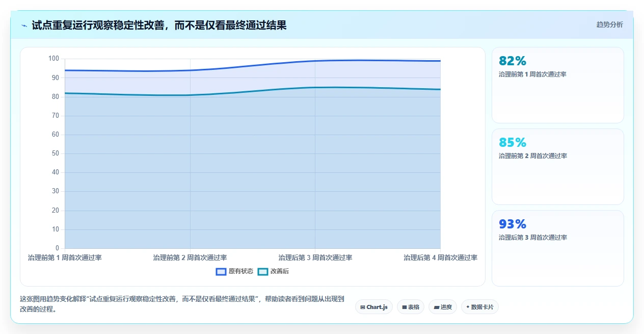Click the 原有状态 legend label
Viewport: 644px width, 334px height.
[241, 271]
